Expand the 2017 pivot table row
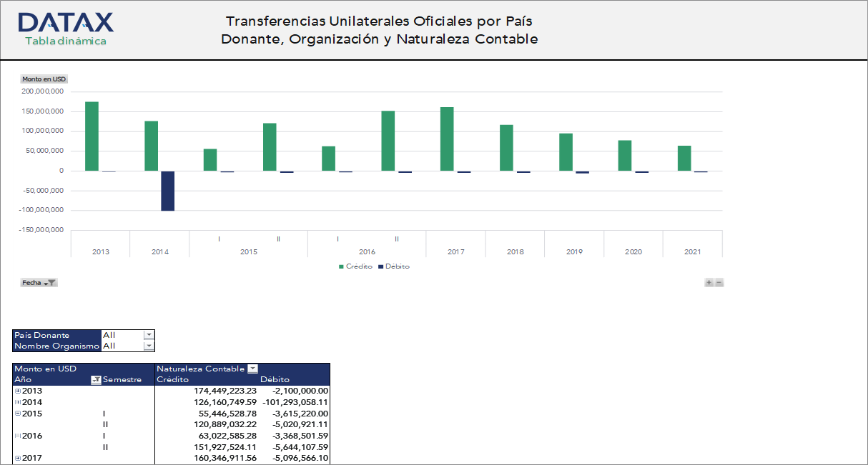Image resolution: width=868 pixels, height=465 pixels. tap(17, 457)
